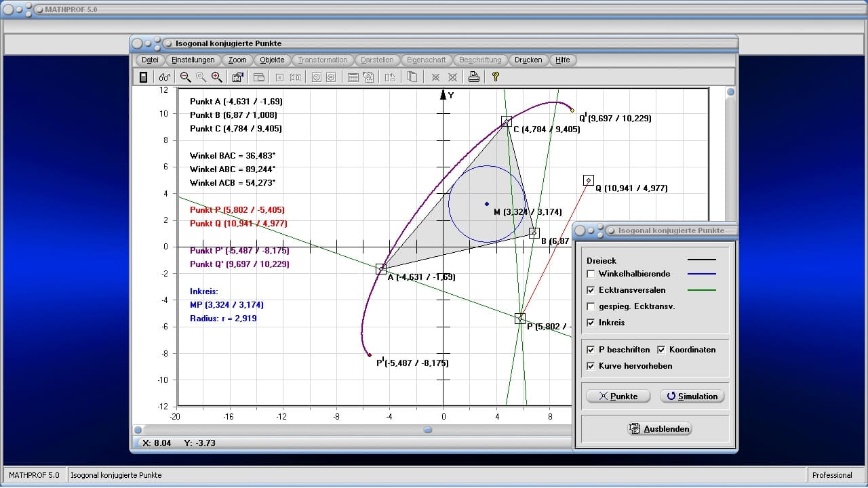Viewport: 868px width, 488px height.
Task: Click text 'Winkel BAC = 36,483°'
Action: (233, 156)
